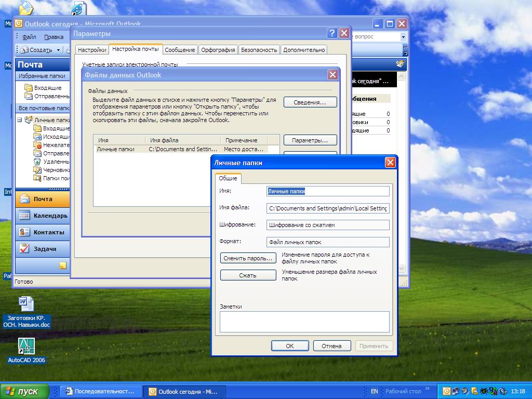The width and height of the screenshot is (532, 399).
Task: Click Параметры... button in data files dialog
Action: [310, 140]
